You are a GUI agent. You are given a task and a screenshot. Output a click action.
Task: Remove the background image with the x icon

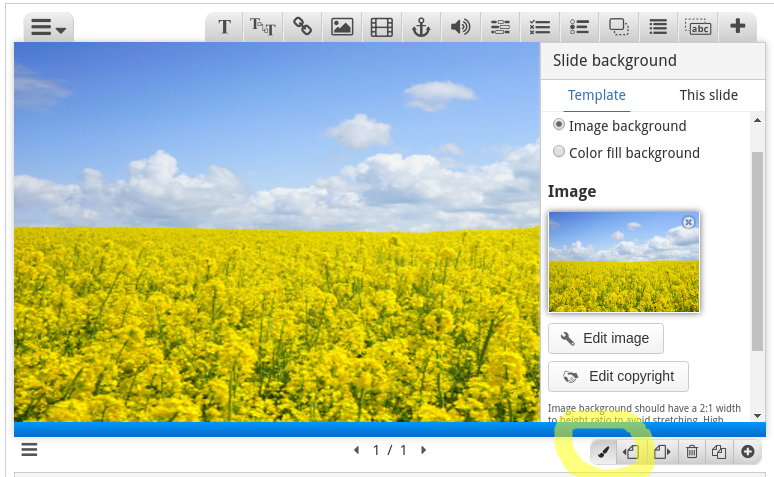coord(688,222)
